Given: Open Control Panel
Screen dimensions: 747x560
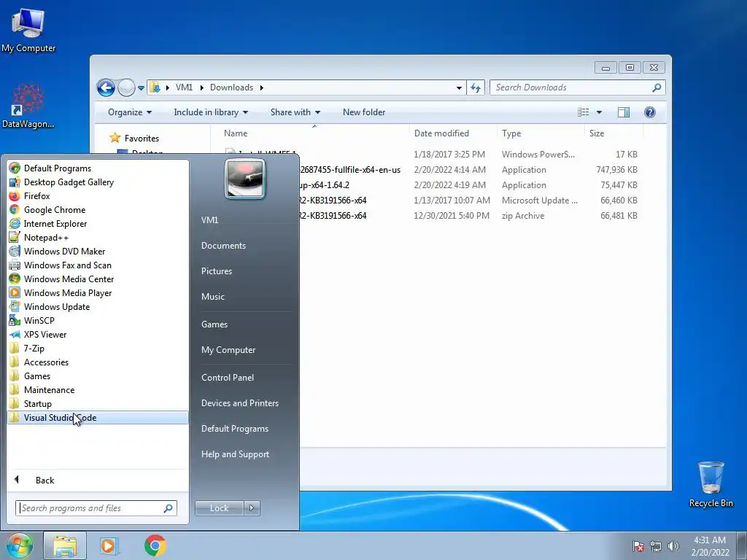Looking at the screenshot, I should coord(228,378).
